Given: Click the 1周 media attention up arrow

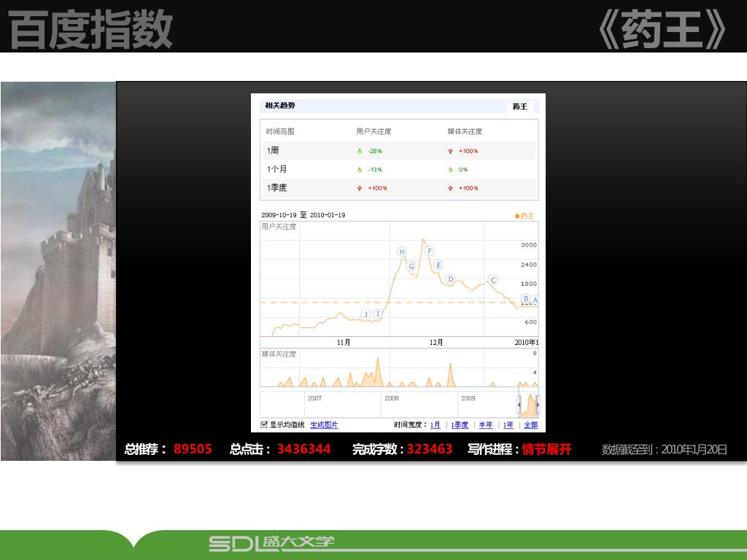Looking at the screenshot, I should coord(450,151).
